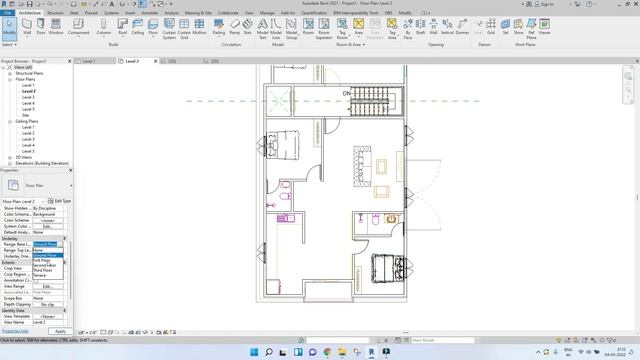Activate the Modify tool
The height and width of the screenshot is (360, 640).
pyautogui.click(x=9, y=28)
